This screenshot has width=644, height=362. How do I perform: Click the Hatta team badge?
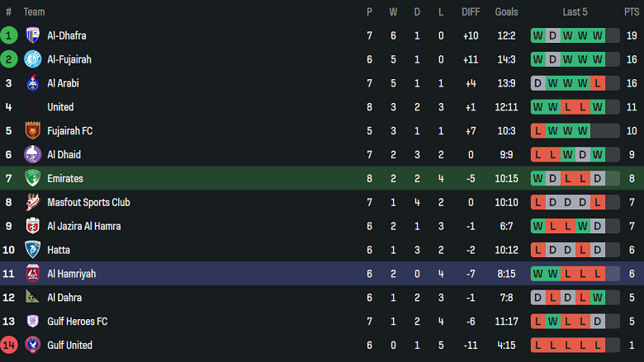pyautogui.click(x=33, y=250)
